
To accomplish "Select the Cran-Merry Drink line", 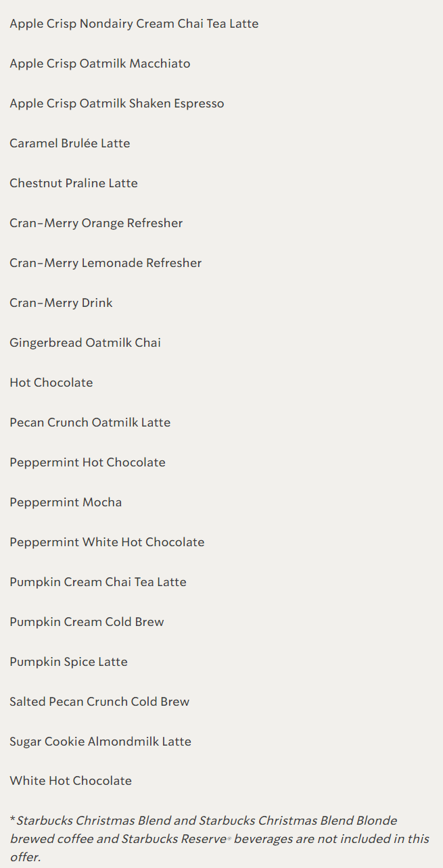I will point(61,303).
